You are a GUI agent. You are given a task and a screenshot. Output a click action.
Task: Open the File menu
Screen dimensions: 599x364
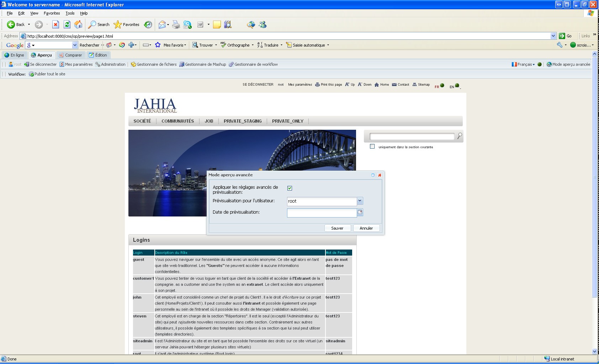tap(10, 13)
